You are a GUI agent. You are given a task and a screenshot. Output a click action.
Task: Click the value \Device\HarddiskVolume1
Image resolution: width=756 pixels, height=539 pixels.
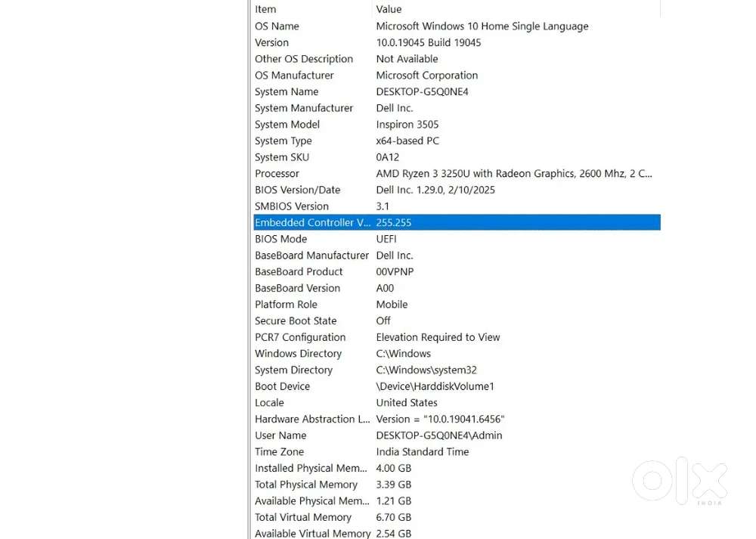click(435, 386)
